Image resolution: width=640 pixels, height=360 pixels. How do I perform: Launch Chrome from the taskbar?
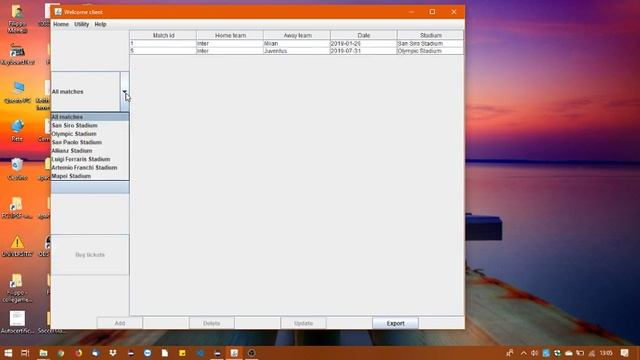click(61, 353)
